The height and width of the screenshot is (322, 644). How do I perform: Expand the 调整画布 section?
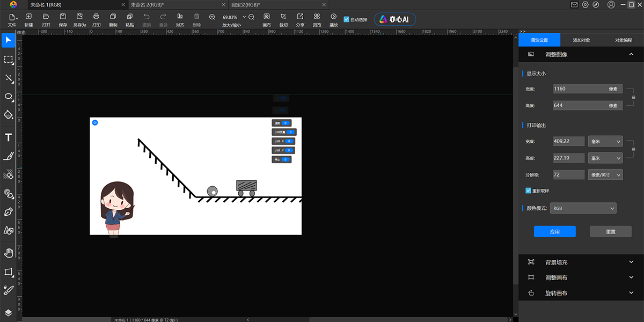(581, 277)
